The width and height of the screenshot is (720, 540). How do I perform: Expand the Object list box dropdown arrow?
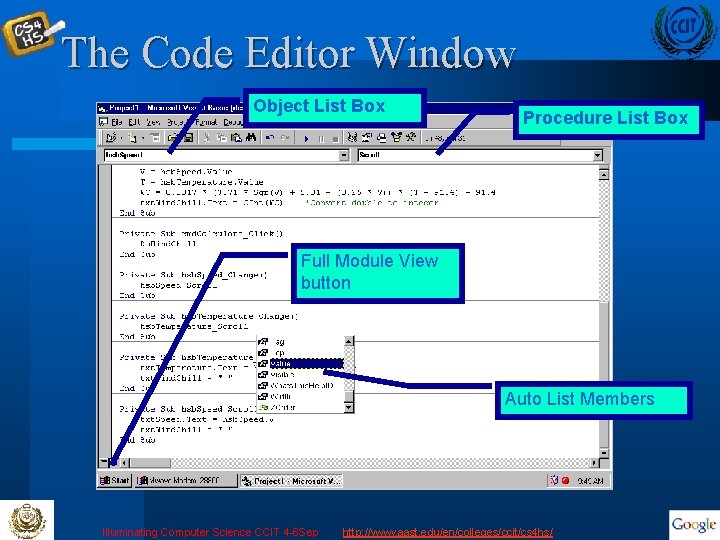pos(344,156)
